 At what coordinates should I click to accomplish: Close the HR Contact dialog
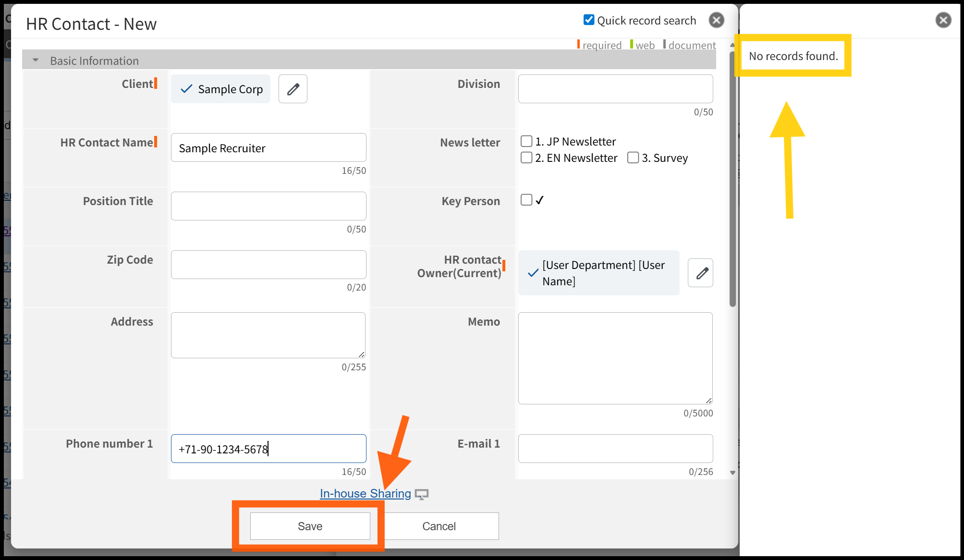coord(716,20)
